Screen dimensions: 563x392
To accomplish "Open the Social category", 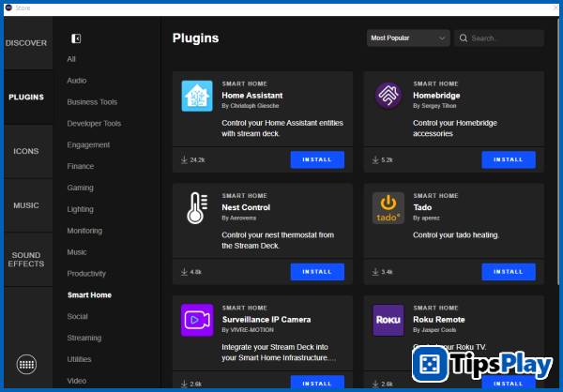I will coord(77,316).
